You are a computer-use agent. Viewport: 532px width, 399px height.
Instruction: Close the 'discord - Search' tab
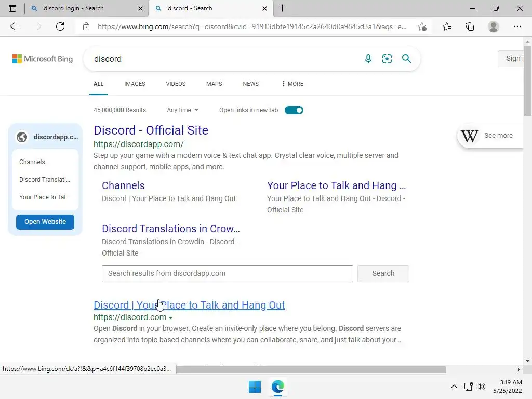pyautogui.click(x=264, y=8)
